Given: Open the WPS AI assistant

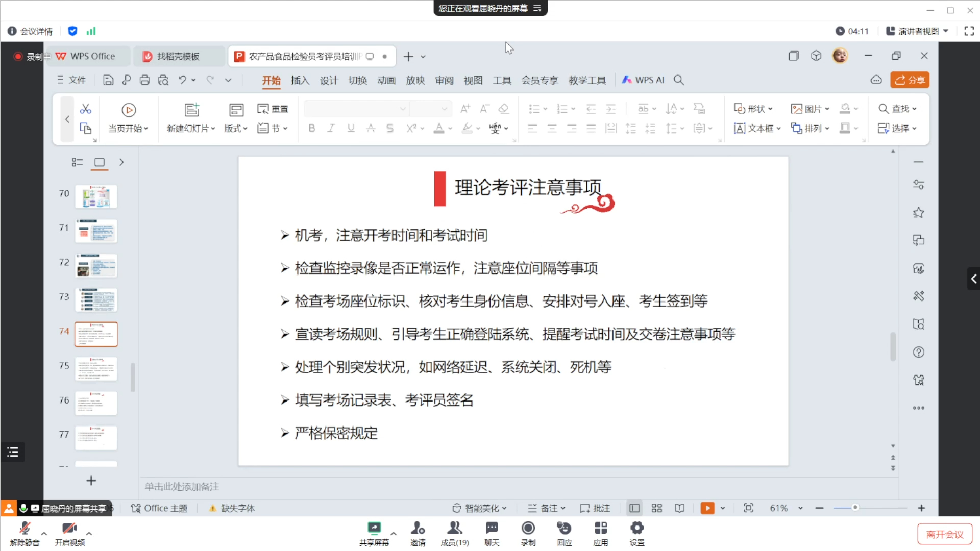Looking at the screenshot, I should pyautogui.click(x=643, y=80).
